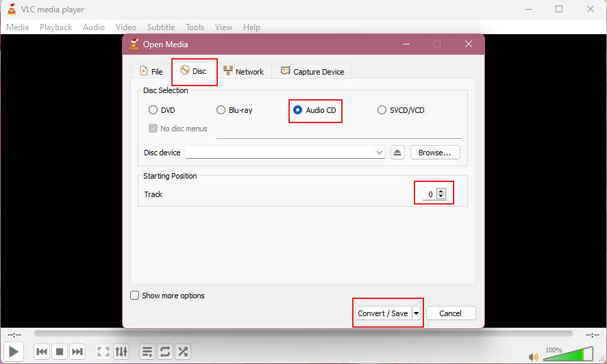
Task: Click the Browse... button
Action: [435, 153]
